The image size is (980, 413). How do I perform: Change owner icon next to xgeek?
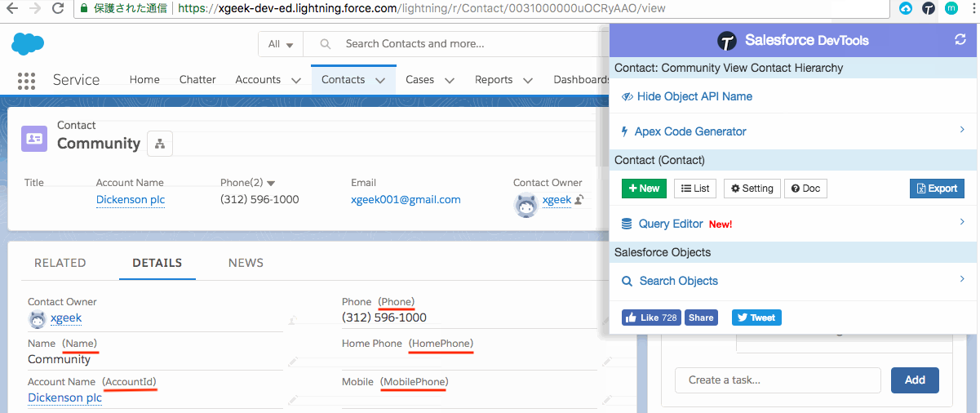point(579,200)
